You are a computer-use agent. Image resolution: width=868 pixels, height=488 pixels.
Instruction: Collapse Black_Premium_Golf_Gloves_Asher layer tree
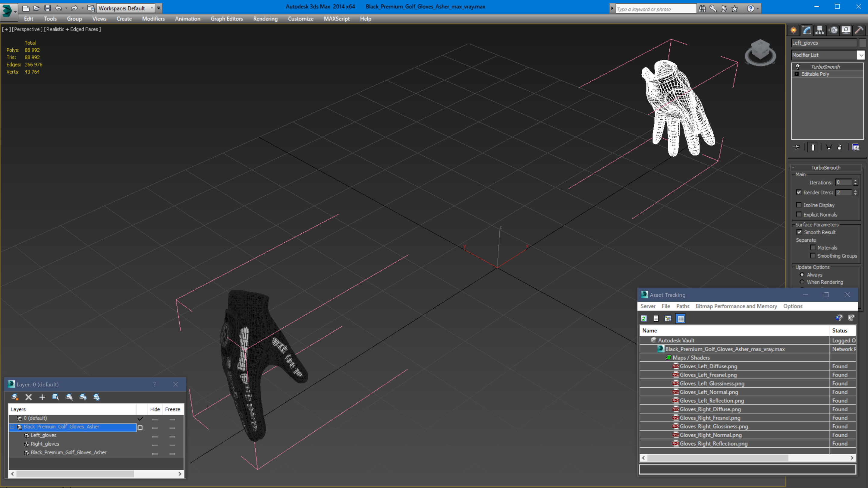pyautogui.click(x=12, y=427)
